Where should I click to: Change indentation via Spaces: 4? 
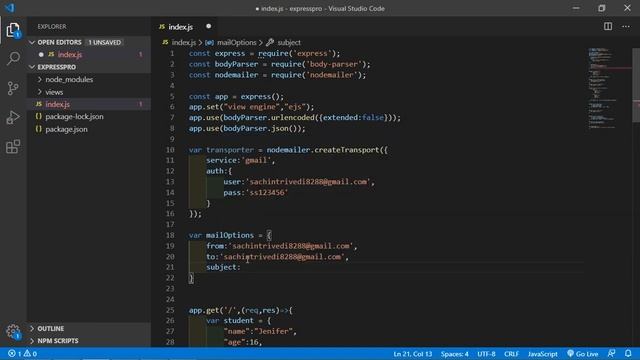[454, 354]
